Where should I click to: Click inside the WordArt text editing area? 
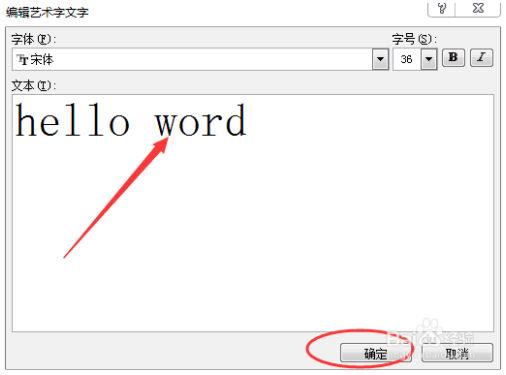253,213
